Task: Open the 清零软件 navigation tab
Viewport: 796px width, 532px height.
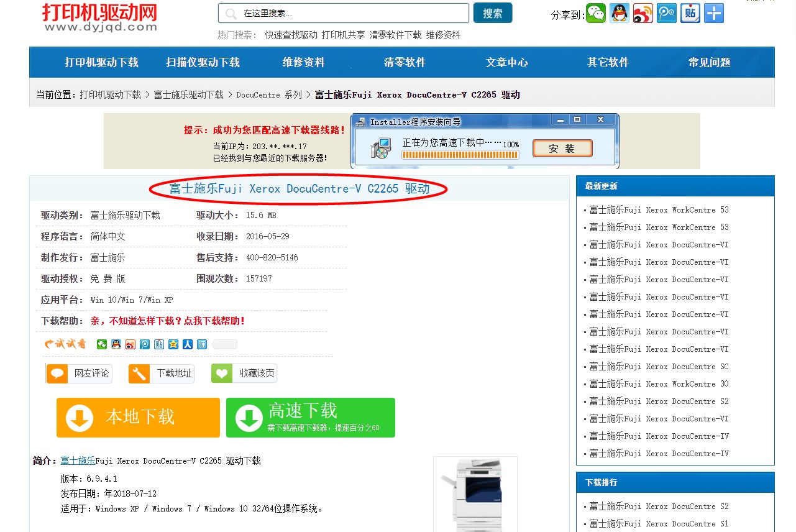Action: [405, 62]
